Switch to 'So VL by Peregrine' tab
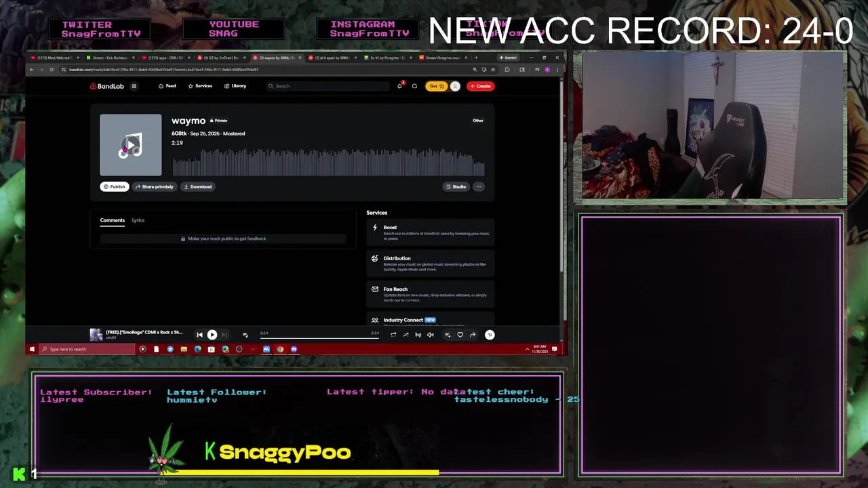The image size is (868, 488). 388,58
